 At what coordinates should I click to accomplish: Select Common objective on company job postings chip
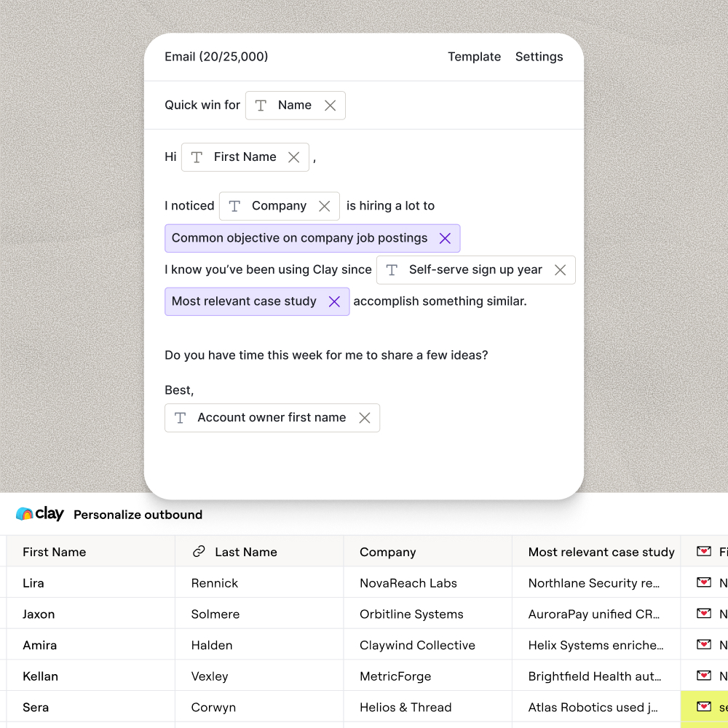[x=312, y=239]
